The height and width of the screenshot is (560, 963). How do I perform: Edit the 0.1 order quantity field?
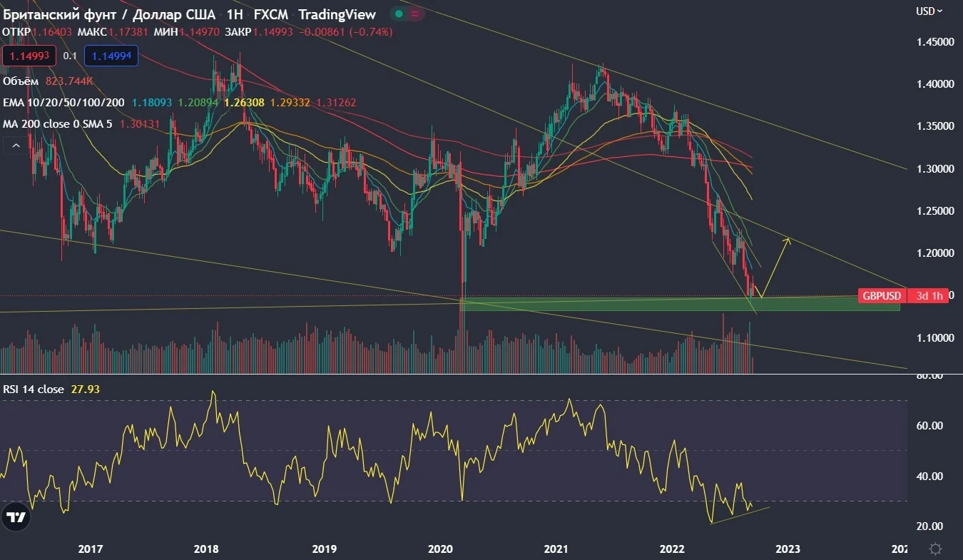[69, 56]
